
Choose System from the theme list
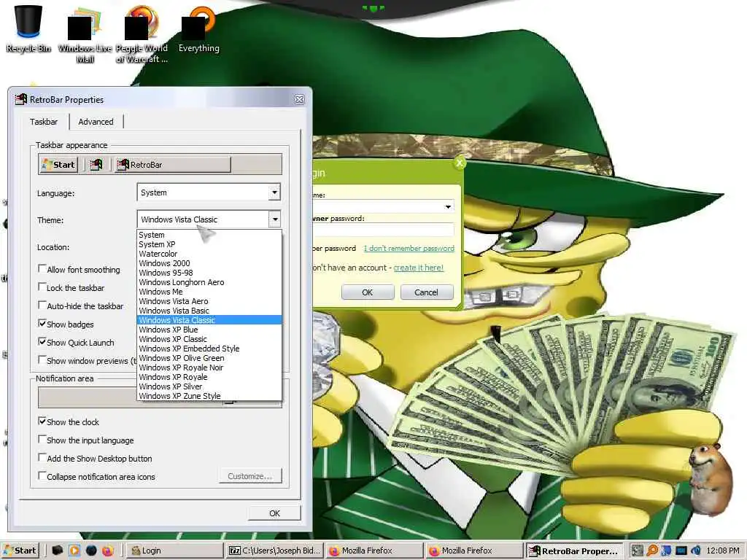[x=209, y=235]
